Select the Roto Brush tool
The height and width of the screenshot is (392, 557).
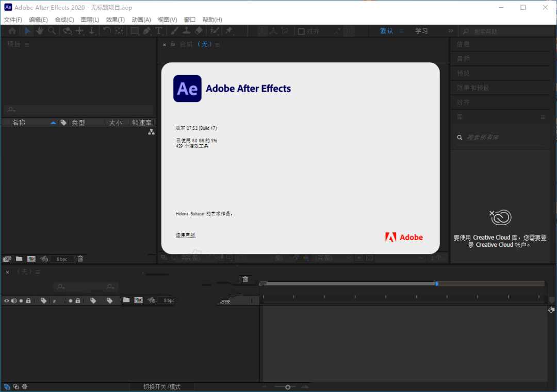click(x=214, y=31)
